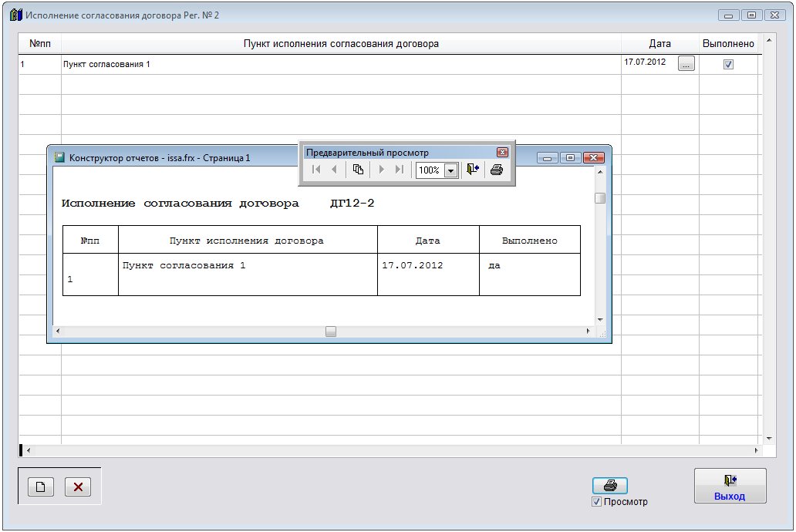The image size is (796, 532).
Task: Click the printer icon in preview toolbar
Action: point(497,170)
